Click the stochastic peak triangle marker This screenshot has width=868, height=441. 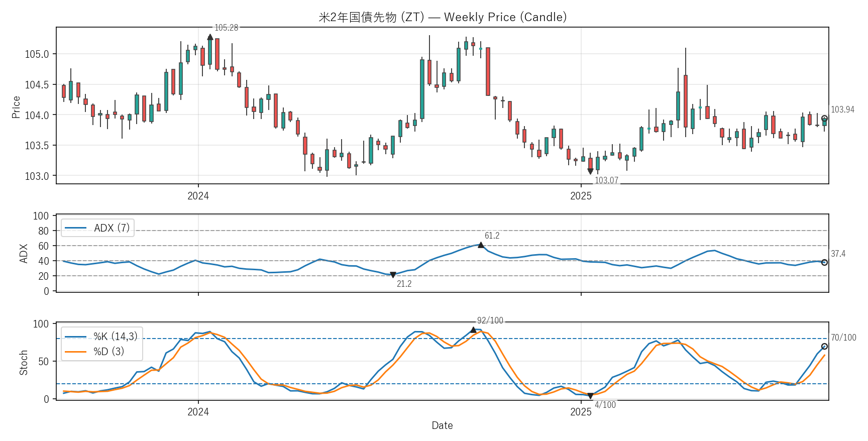pos(473,330)
